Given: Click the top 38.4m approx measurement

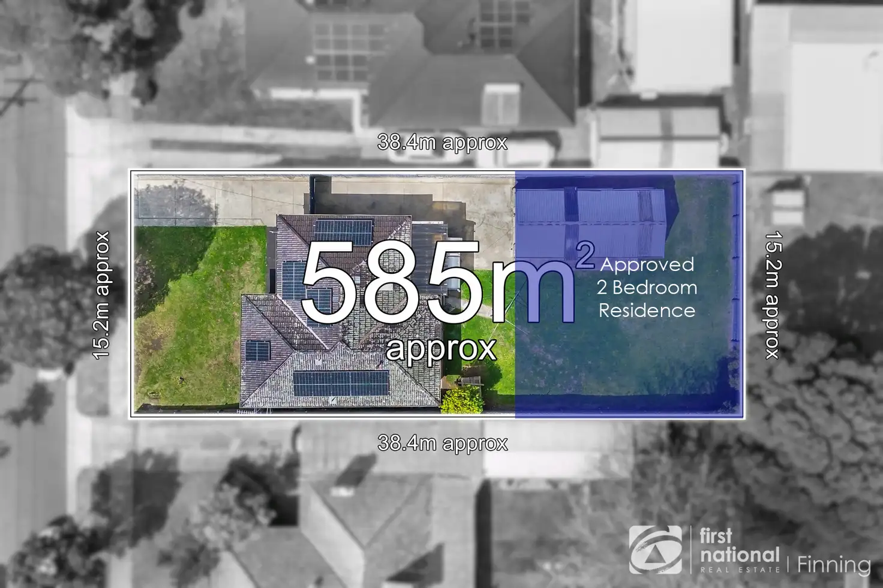Looking at the screenshot, I should pyautogui.click(x=442, y=143).
